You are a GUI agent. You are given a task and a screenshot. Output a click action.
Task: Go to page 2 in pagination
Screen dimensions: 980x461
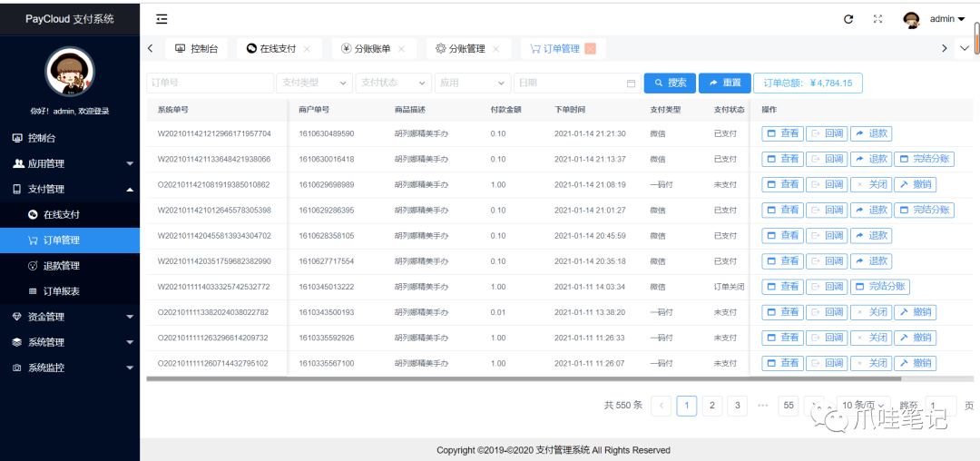(712, 406)
